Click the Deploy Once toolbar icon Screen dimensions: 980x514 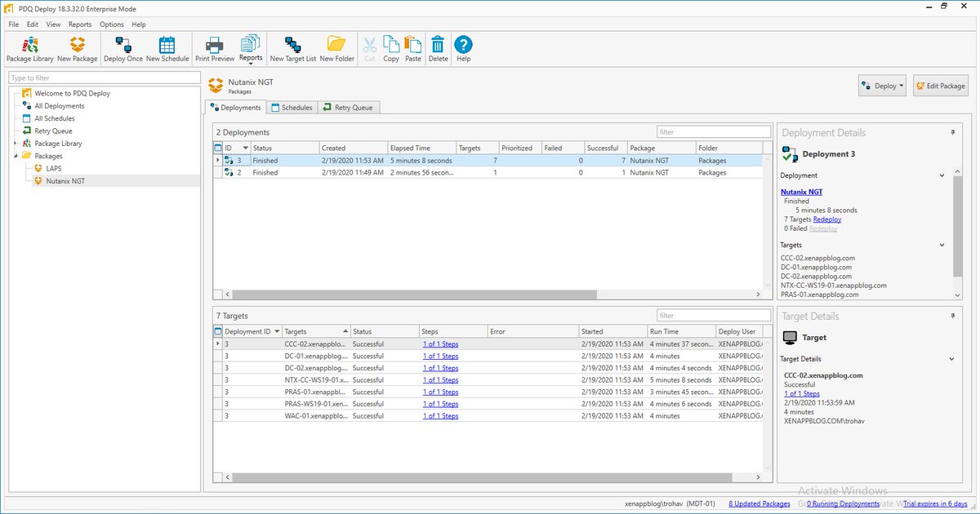[123, 49]
